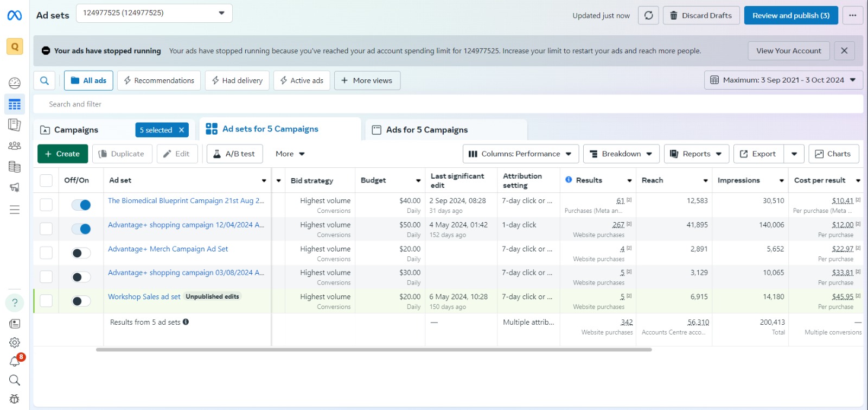Open the notifications bell in the sidebar
Viewport: 868px width, 410px height.
point(15,362)
